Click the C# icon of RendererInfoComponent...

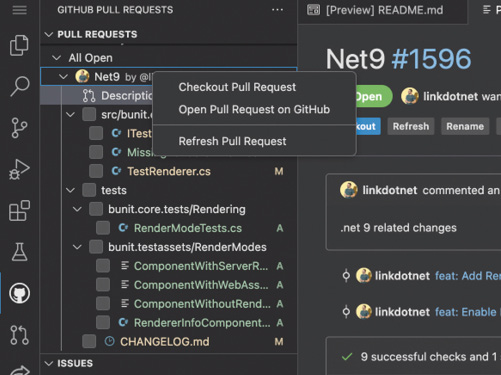(123, 323)
